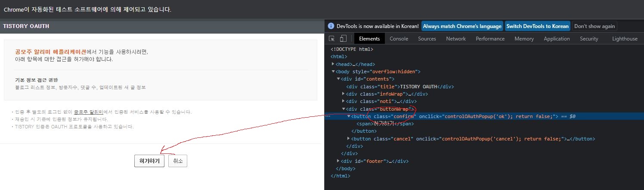
Task: Select the inspect element picker icon
Action: (332, 38)
